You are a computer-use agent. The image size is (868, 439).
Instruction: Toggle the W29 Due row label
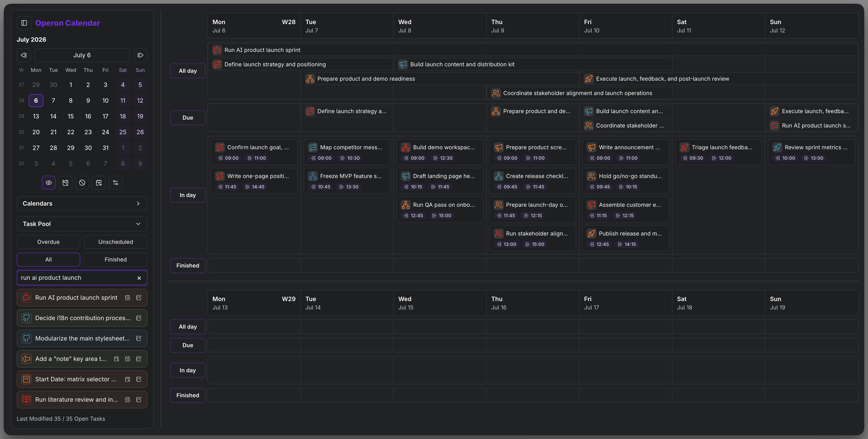click(188, 345)
